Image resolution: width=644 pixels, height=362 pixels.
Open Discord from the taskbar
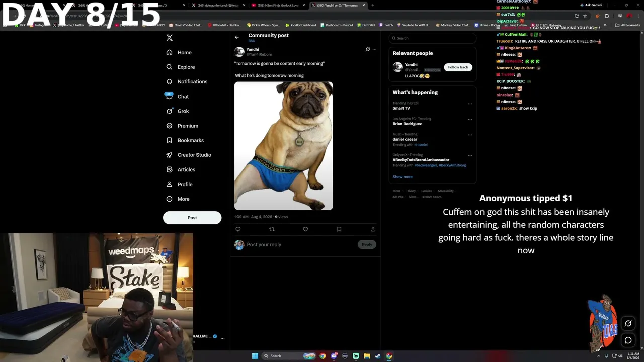[x=334, y=356]
